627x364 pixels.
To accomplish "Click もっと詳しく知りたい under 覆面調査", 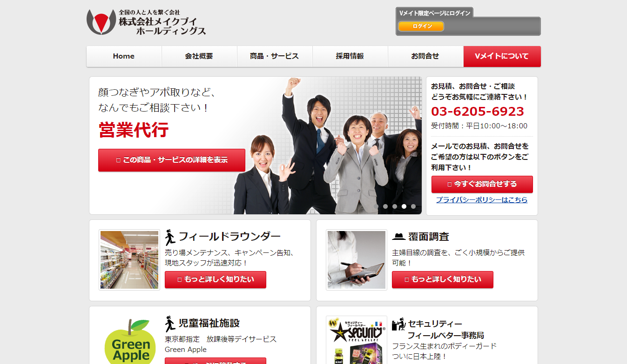I will (x=443, y=279).
